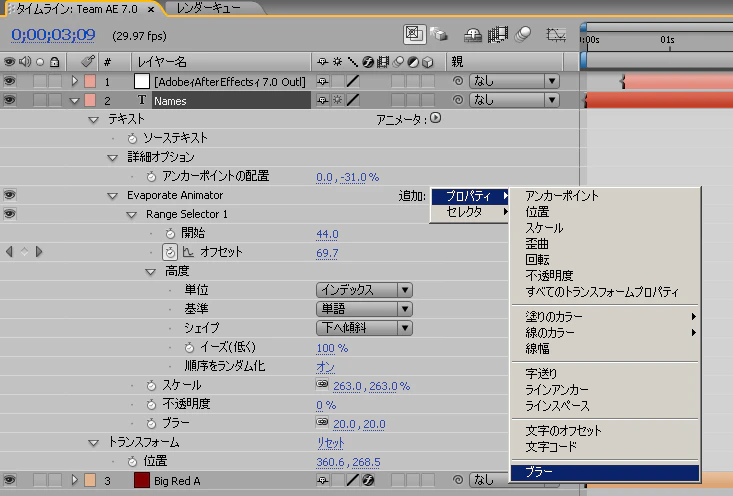
Task: Click the Names layer duration bar
Action: coord(659,100)
